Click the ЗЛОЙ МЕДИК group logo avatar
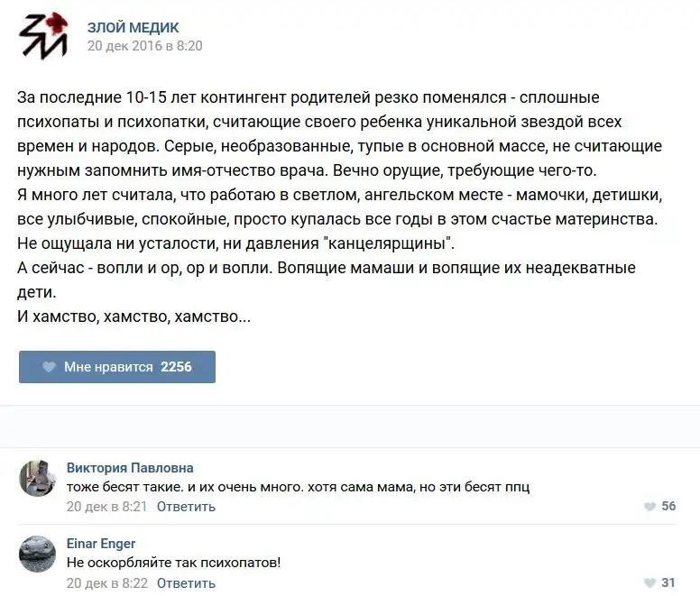 click(41, 37)
